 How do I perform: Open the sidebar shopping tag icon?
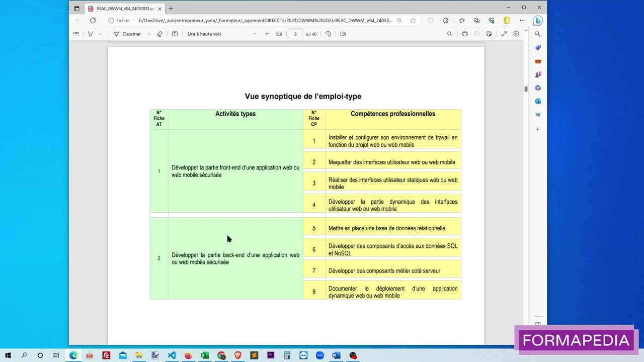538,48
